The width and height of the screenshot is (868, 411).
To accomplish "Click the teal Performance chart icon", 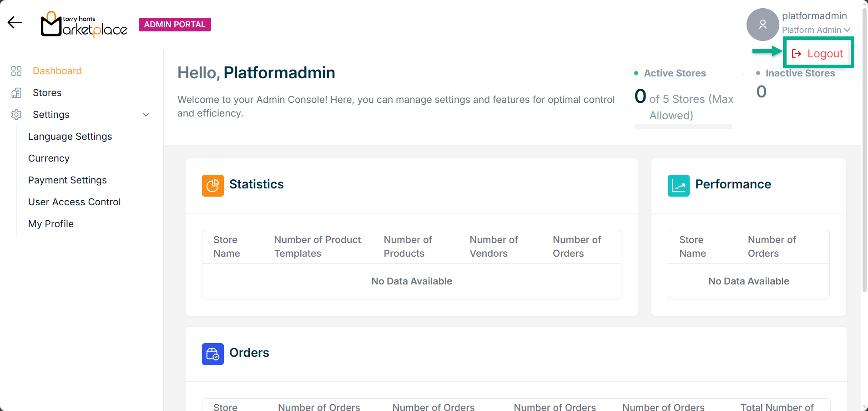I will coord(678,186).
